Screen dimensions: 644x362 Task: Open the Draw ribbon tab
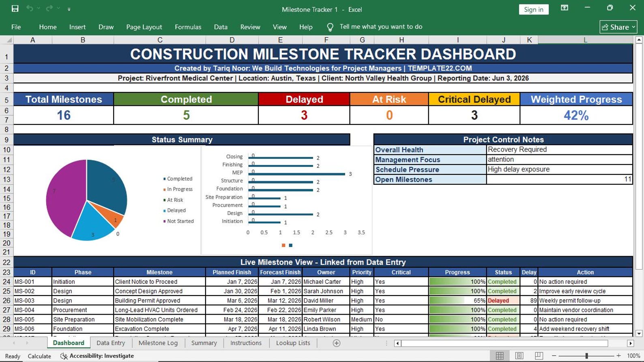coord(106,27)
